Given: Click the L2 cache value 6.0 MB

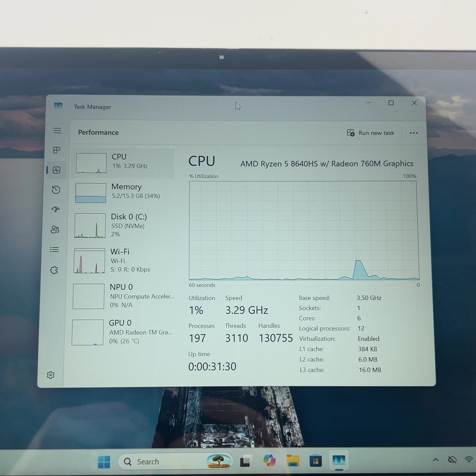Looking at the screenshot, I should pos(368,359).
